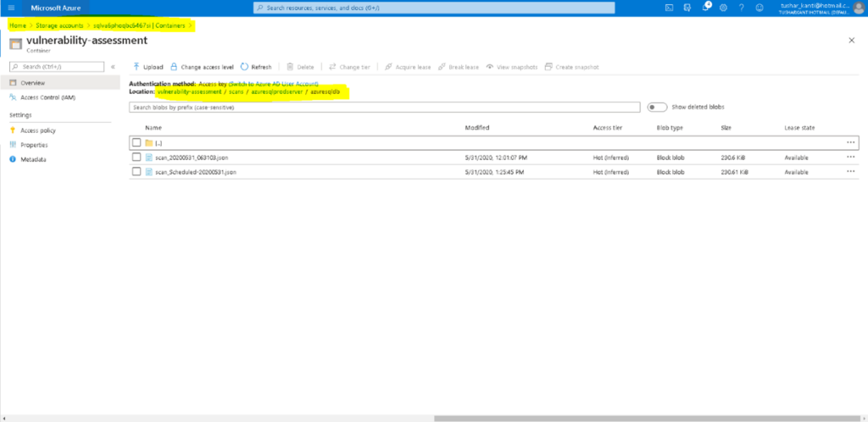Sort by Name column header
Viewport: 868px width, 422px height.
click(x=153, y=128)
